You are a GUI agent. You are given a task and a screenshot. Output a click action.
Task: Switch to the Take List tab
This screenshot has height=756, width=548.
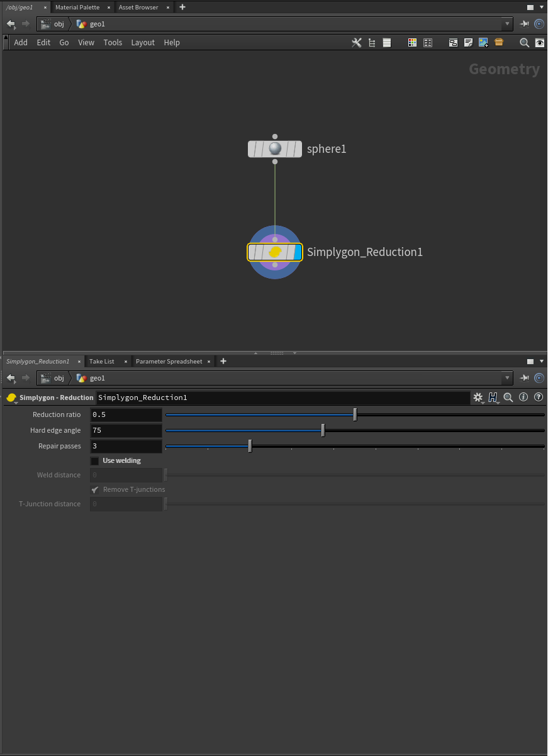[x=101, y=361]
